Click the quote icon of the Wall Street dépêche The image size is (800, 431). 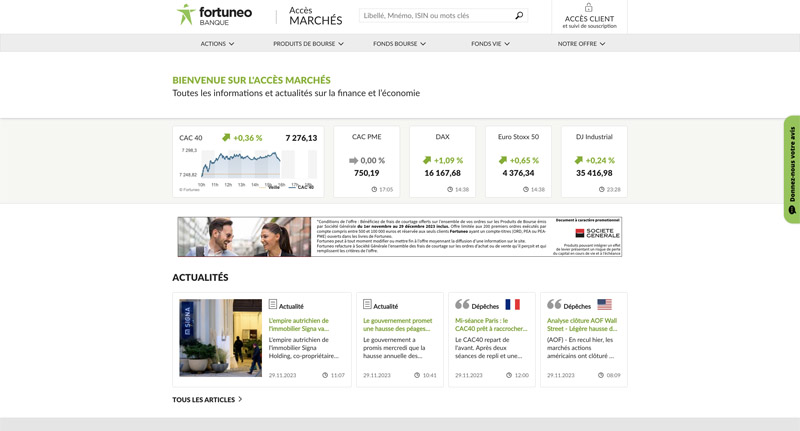(554, 304)
